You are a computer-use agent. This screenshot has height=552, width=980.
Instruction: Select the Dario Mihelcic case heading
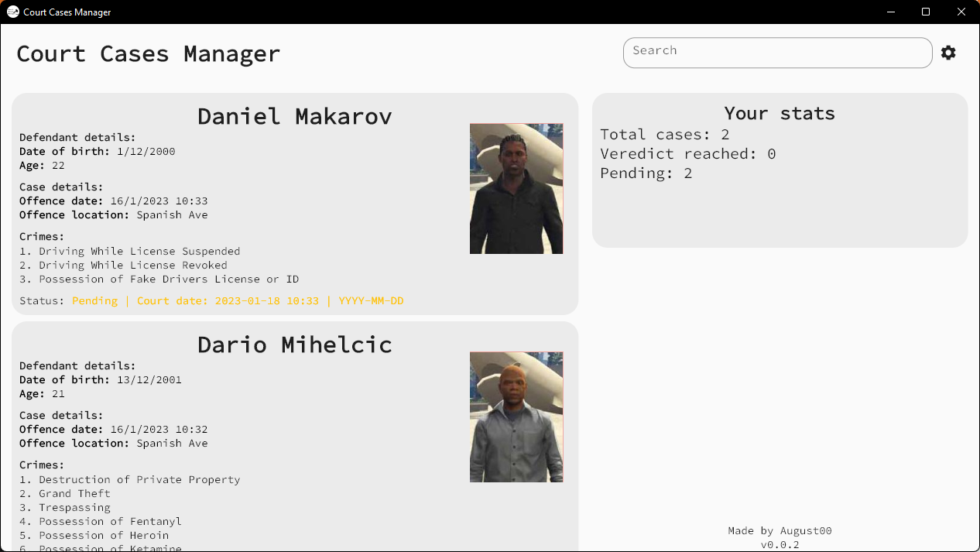tap(294, 345)
